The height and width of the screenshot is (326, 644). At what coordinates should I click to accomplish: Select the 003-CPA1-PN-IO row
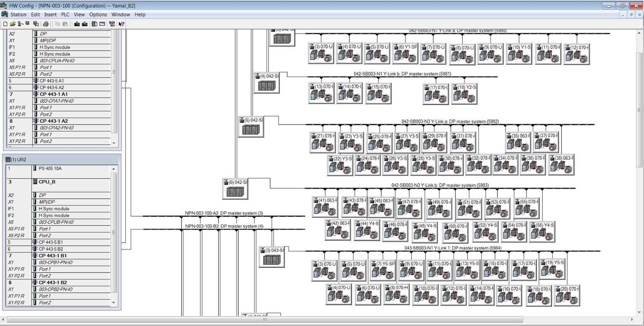coord(59,101)
